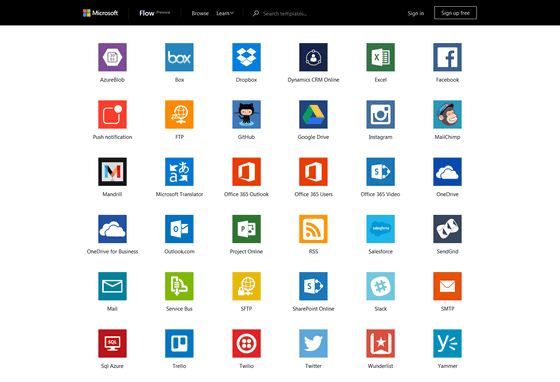
Task: Click the "Google Drive" label text
Action: coord(313,137)
